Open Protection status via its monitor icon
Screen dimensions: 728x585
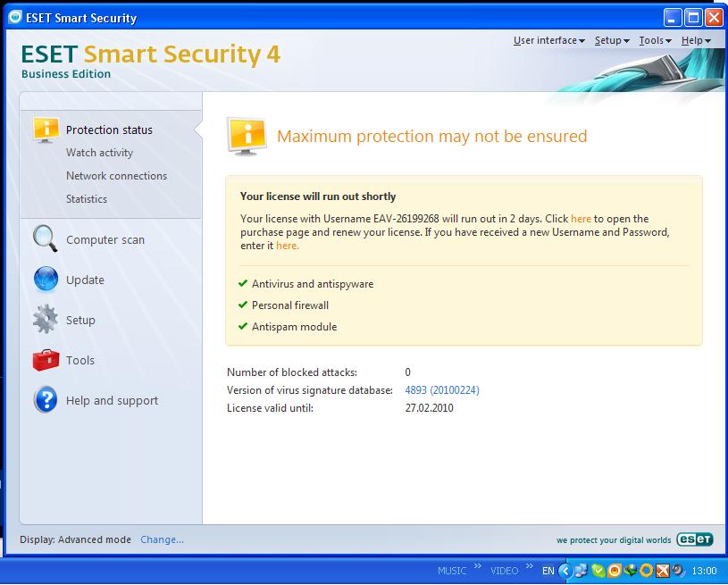(x=46, y=130)
